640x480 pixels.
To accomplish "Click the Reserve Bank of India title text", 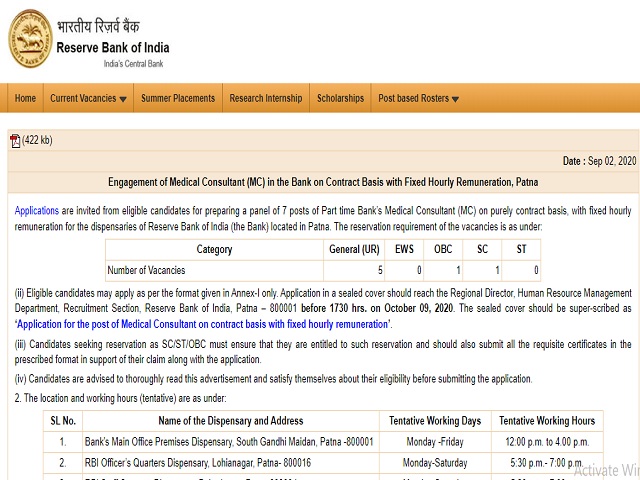I will point(113,47).
